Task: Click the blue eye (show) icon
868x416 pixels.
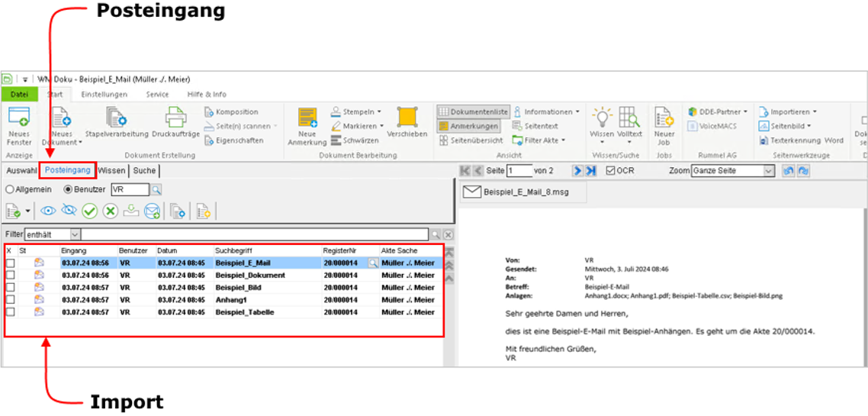Action: coord(48,211)
